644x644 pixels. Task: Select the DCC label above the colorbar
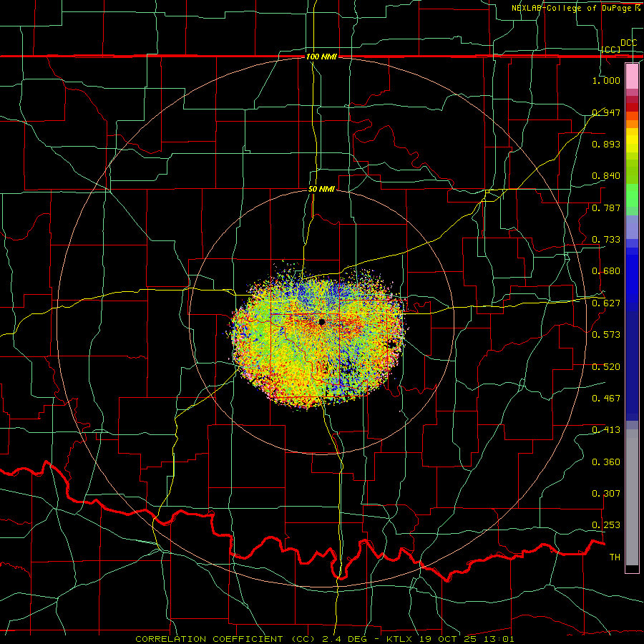point(628,43)
